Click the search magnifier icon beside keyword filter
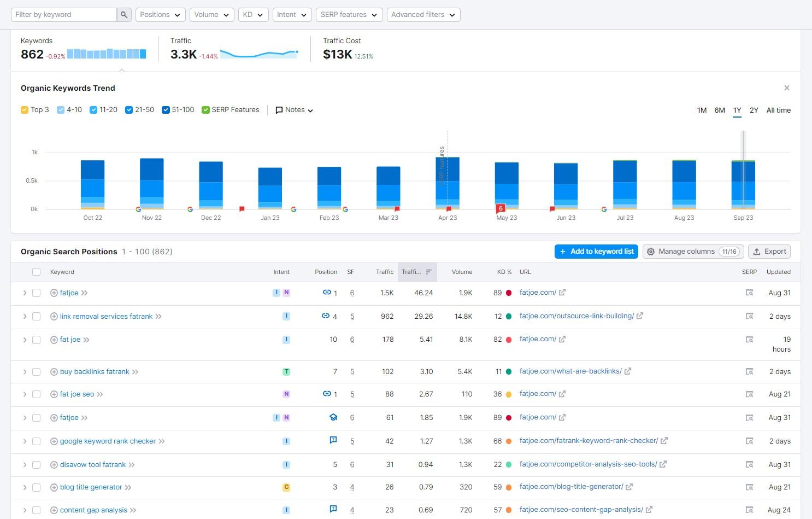The image size is (812, 519). click(124, 15)
